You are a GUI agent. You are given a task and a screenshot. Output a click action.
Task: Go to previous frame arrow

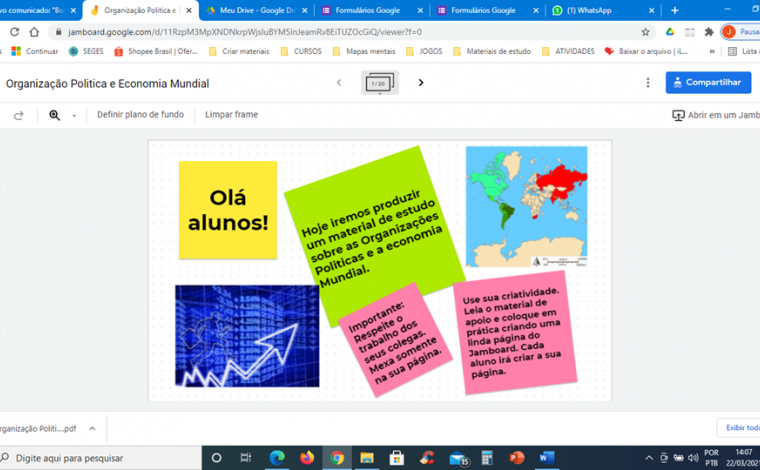point(339,83)
